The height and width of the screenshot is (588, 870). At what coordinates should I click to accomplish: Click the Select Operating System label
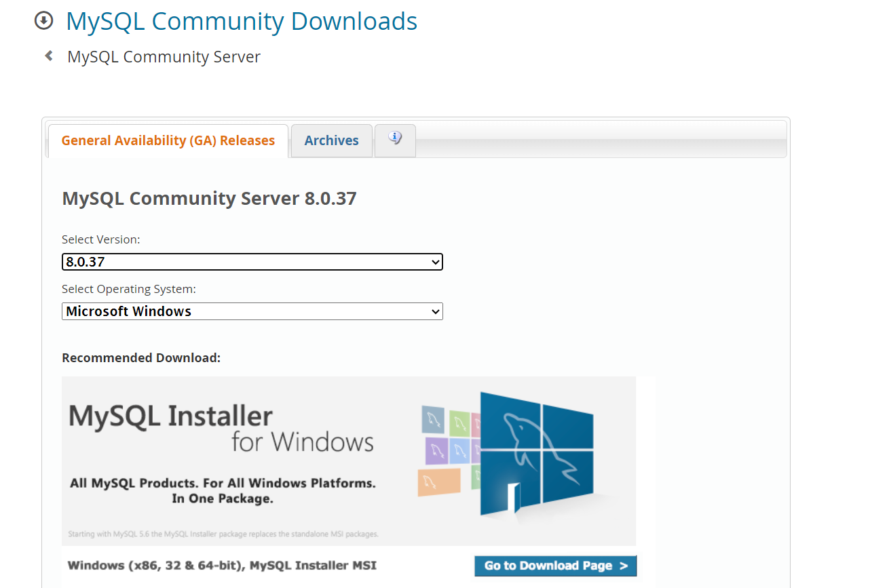click(x=129, y=289)
